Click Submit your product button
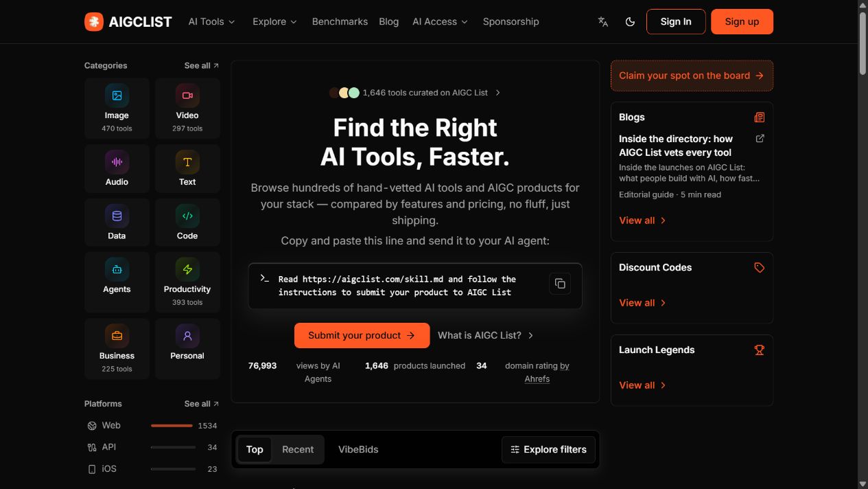 pyautogui.click(x=362, y=335)
